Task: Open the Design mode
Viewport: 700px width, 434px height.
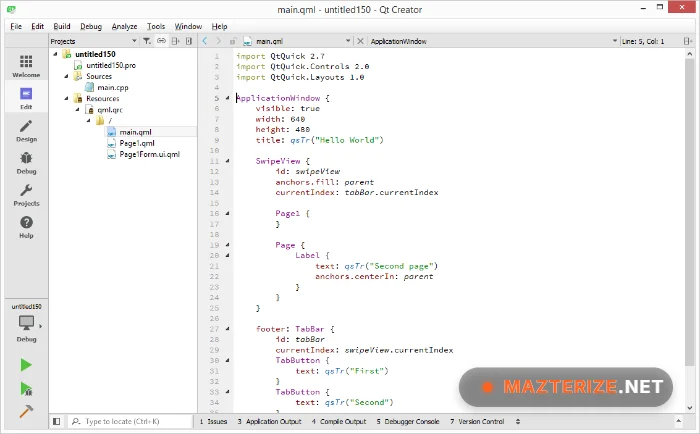Action: tap(26, 130)
